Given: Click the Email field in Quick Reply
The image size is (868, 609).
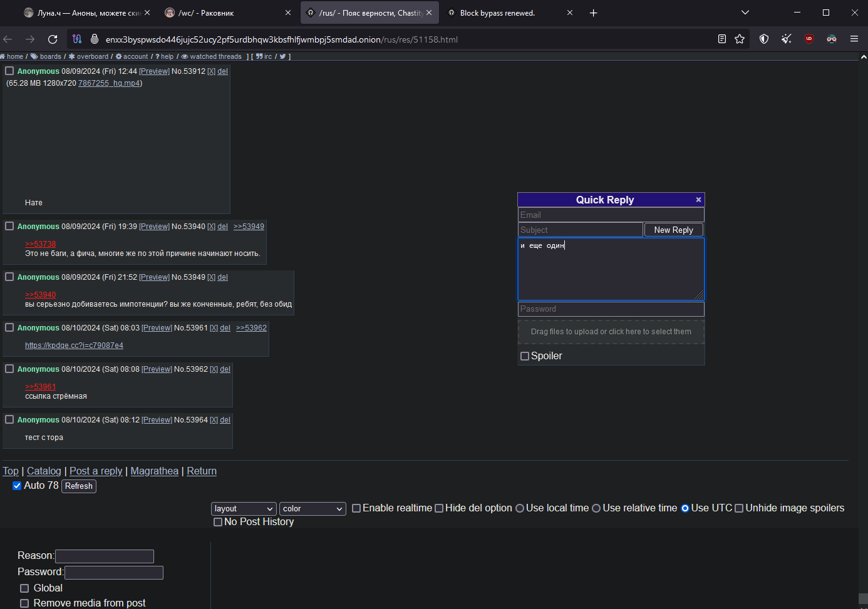Looking at the screenshot, I should (x=611, y=215).
